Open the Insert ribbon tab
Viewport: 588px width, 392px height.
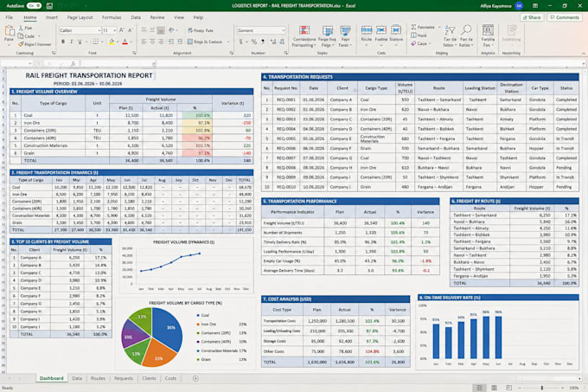coord(52,17)
